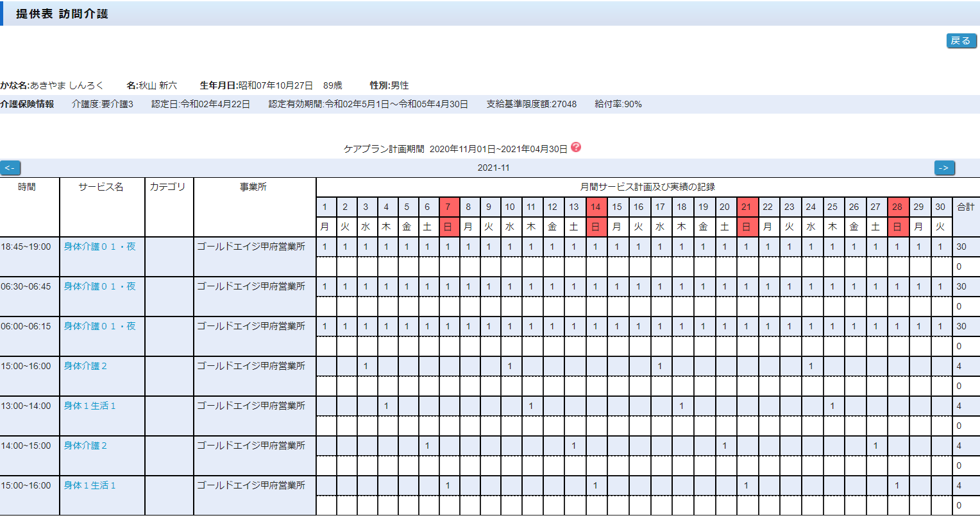Click the サービス名 column header
Image resolution: width=980 pixels, height=520 pixels.
[101, 187]
